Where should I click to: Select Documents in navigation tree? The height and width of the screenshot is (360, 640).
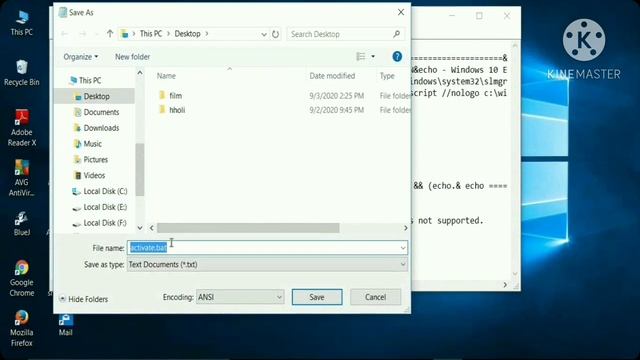(x=101, y=112)
